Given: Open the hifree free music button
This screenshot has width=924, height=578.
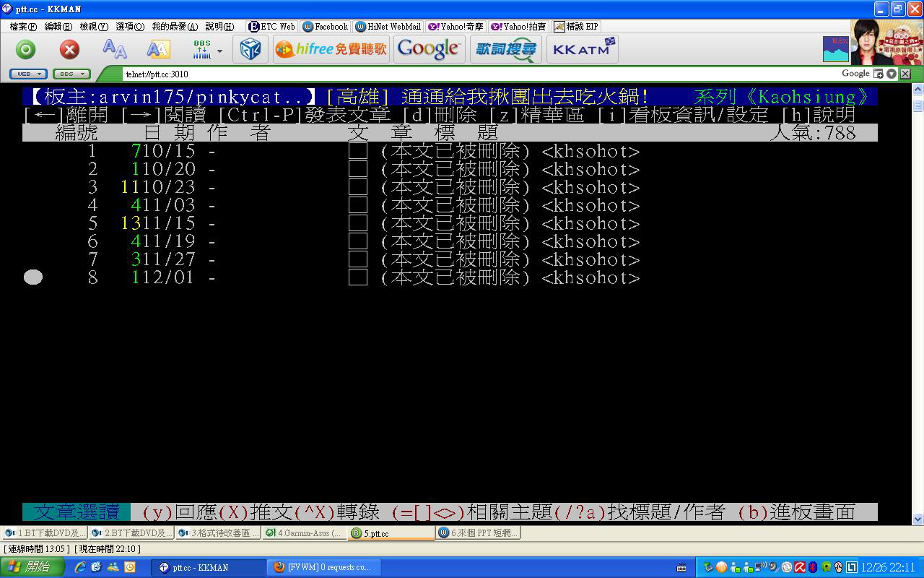Looking at the screenshot, I should pyautogui.click(x=331, y=49).
